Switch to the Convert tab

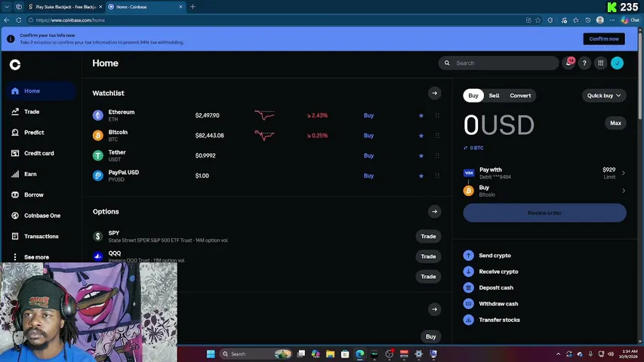click(520, 96)
